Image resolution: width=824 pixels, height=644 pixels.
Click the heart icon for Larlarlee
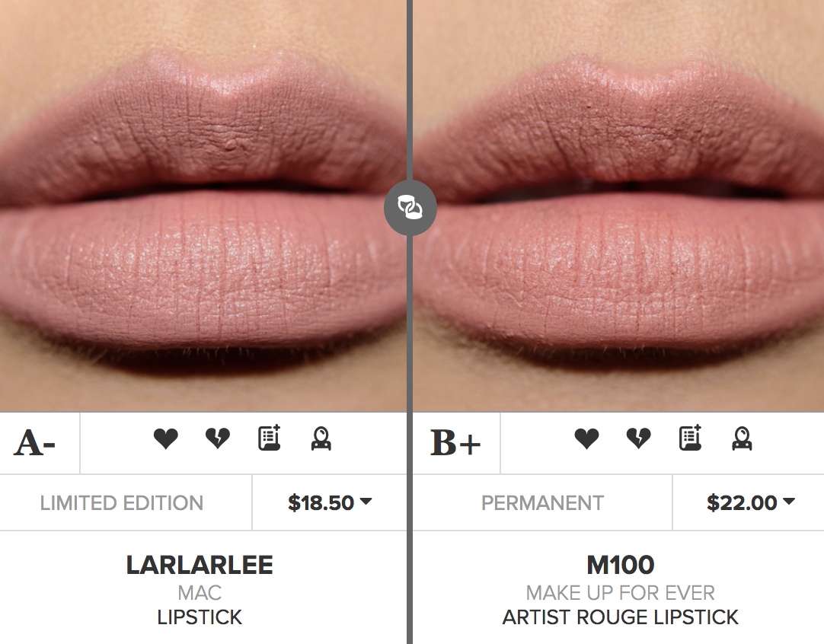[x=165, y=438]
